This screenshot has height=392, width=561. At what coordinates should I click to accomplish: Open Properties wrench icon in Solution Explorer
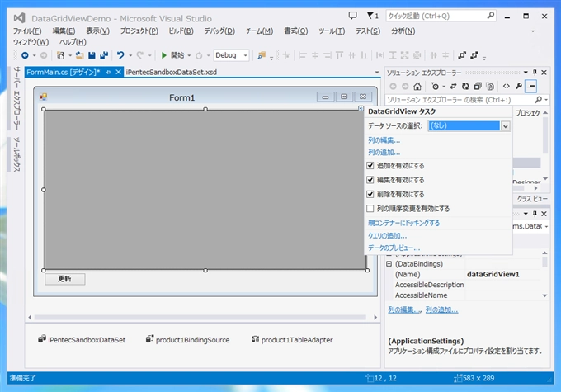coord(518,86)
